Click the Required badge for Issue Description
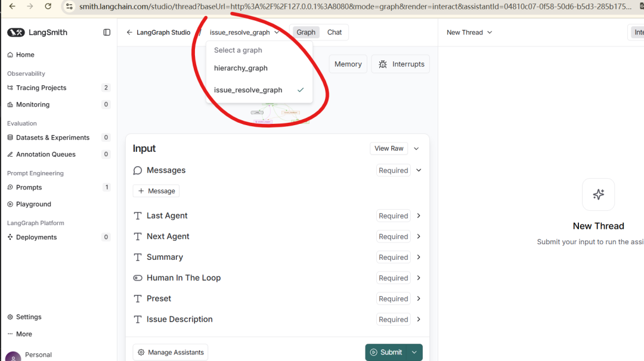644x361 pixels. (394, 319)
